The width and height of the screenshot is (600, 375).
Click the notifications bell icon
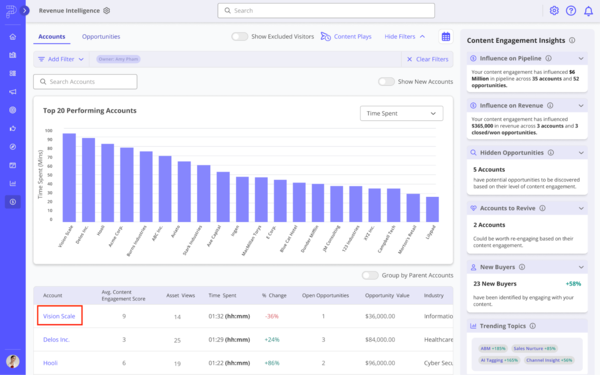[588, 11]
